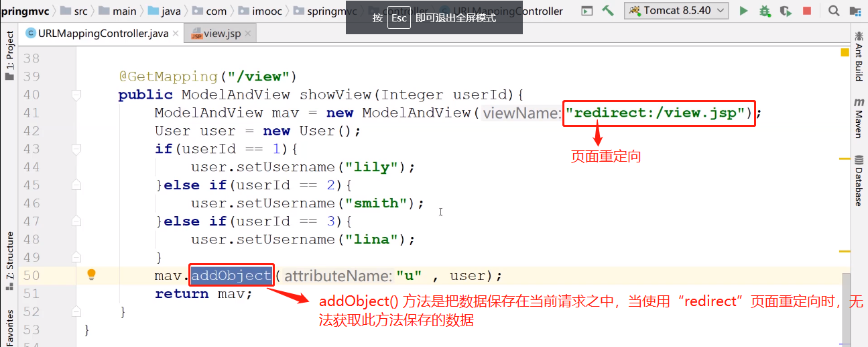Viewport: 868px width, 347px height.
Task: Switch to the view.jsp editor tab
Action: (216, 34)
